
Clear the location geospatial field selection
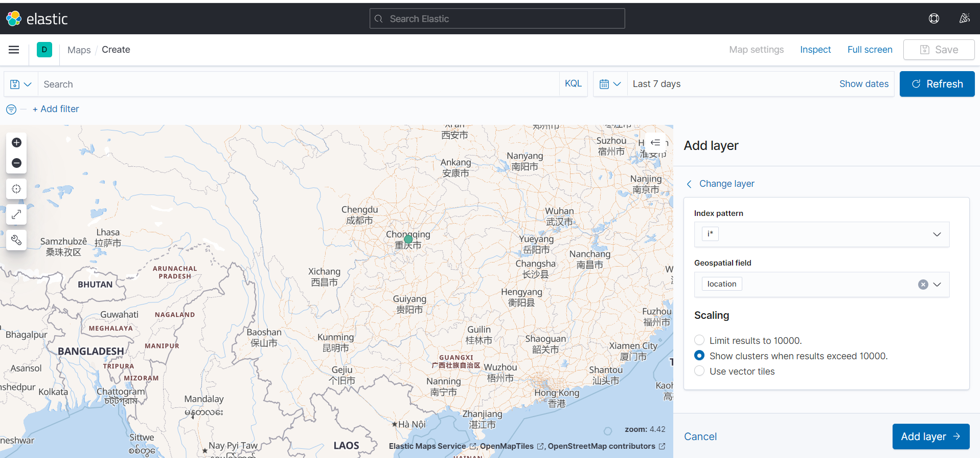pos(923,285)
